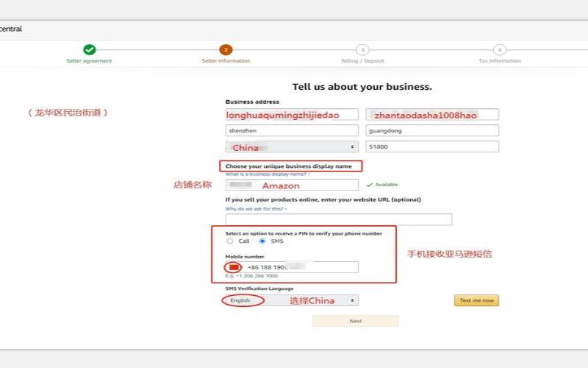Select the SMS radio option
588x368 pixels.
pos(262,241)
